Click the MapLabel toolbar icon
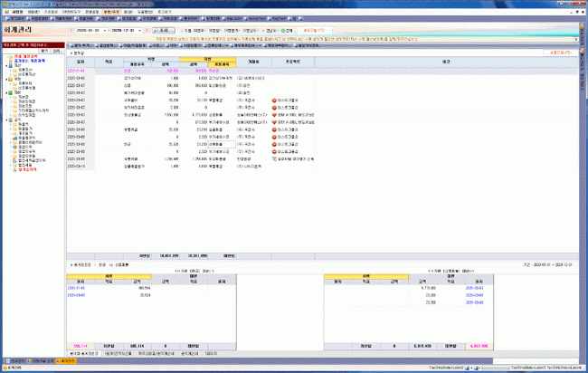588x373 pixels. click(x=224, y=18)
